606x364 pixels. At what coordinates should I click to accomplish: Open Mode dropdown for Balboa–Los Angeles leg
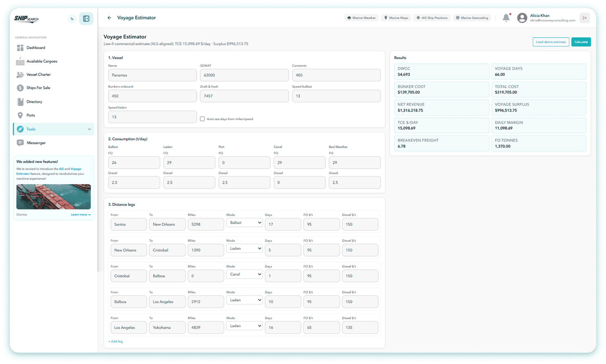tap(244, 300)
